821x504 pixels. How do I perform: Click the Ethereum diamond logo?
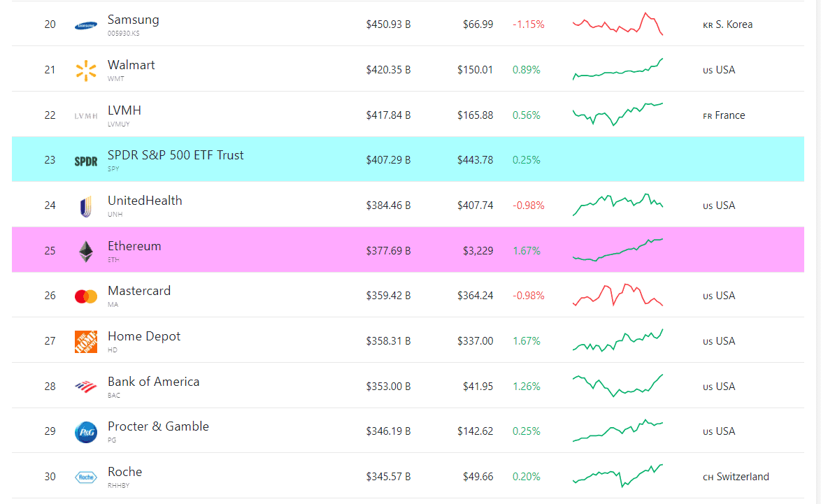(x=86, y=252)
